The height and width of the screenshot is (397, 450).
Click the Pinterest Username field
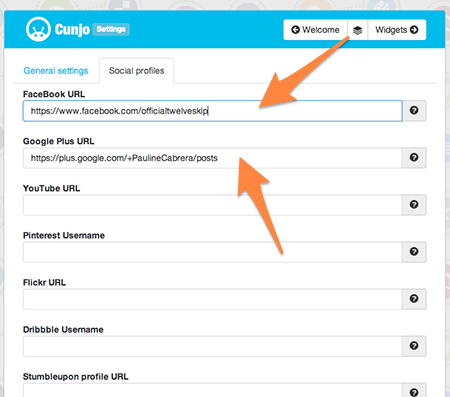click(x=213, y=252)
